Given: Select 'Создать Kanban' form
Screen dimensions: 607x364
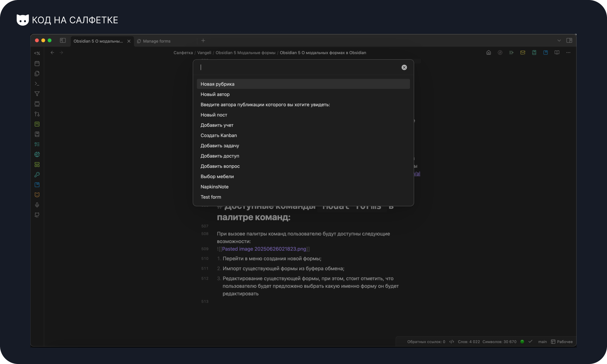Looking at the screenshot, I should 303,136.
